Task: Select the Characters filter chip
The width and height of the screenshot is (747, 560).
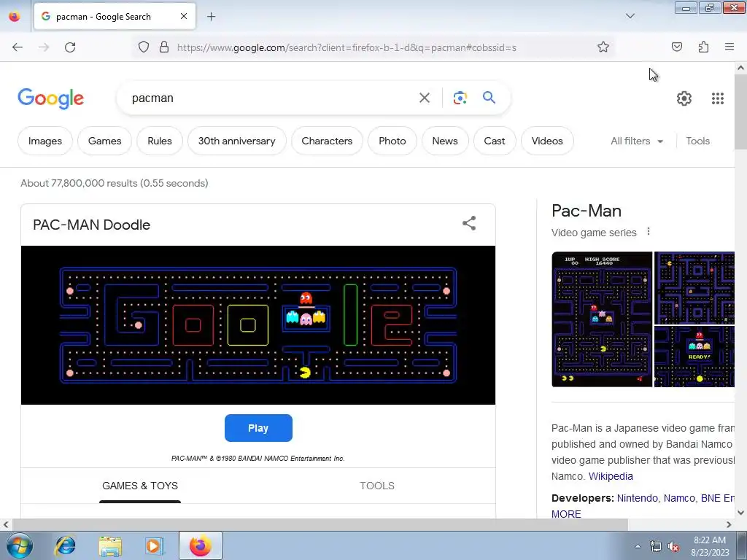Action: (327, 141)
